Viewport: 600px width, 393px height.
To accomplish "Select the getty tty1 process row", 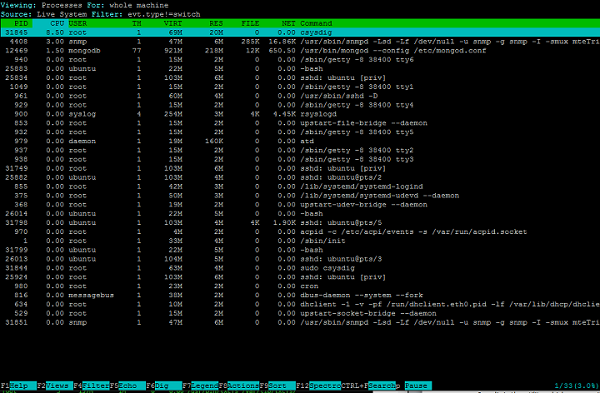I will 300,87.
